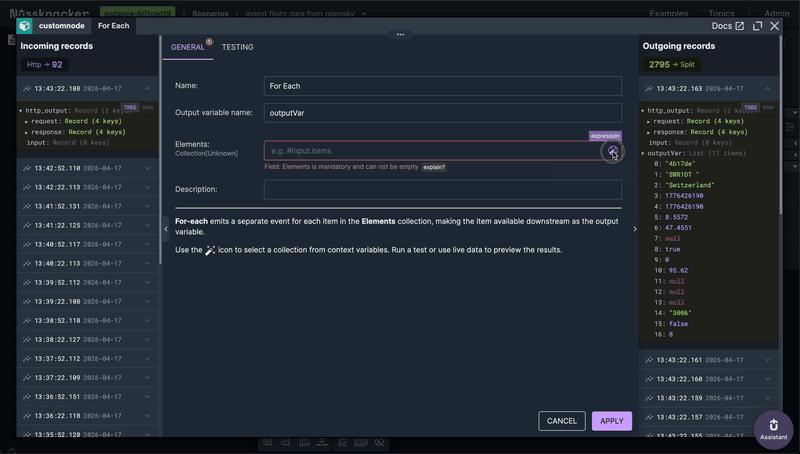Select the GENERAL tab
The image size is (800, 454).
point(187,47)
